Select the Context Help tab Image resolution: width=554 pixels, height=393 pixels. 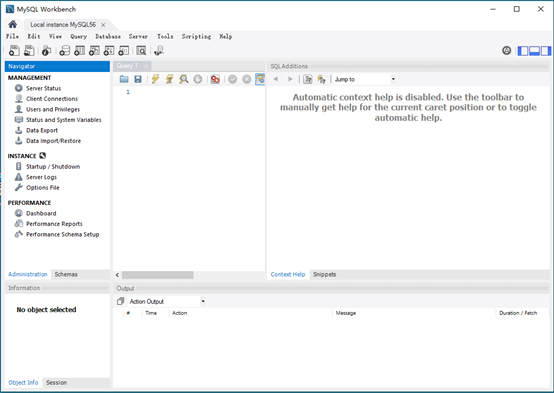click(288, 274)
